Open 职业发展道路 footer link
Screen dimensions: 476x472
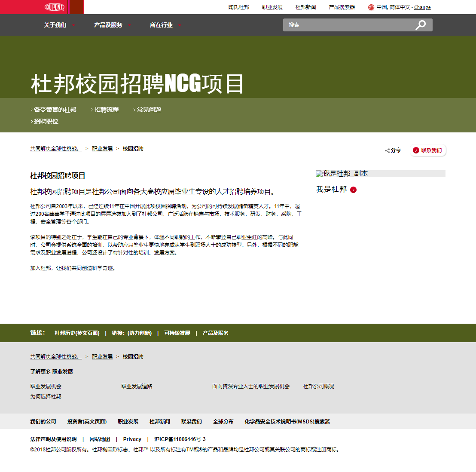137,386
